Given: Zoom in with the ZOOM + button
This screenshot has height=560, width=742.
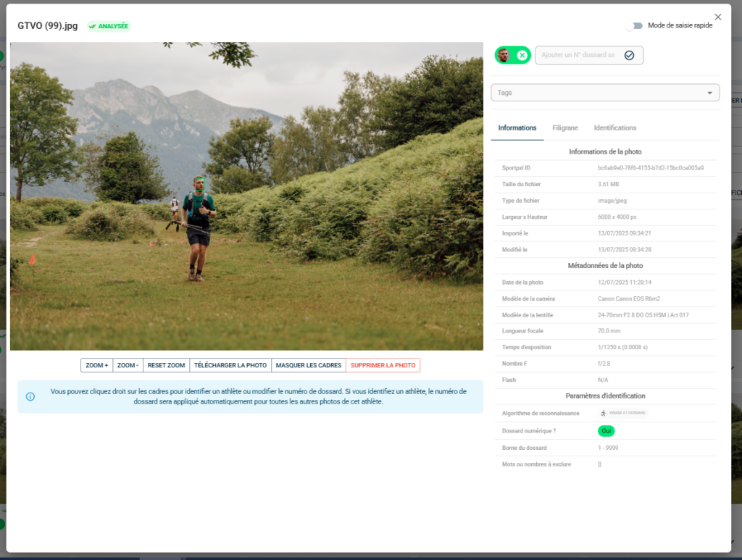Looking at the screenshot, I should [96, 365].
